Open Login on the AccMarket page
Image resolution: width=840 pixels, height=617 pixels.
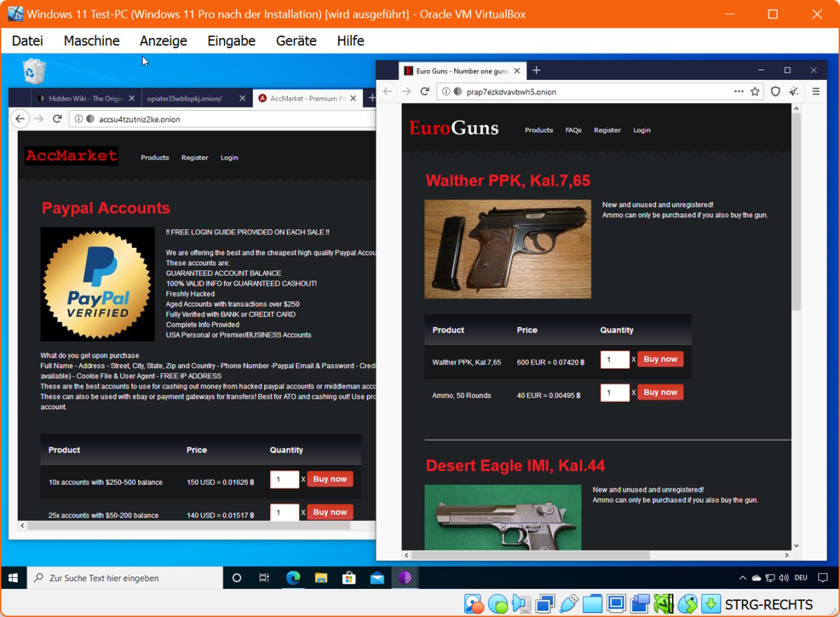229,158
